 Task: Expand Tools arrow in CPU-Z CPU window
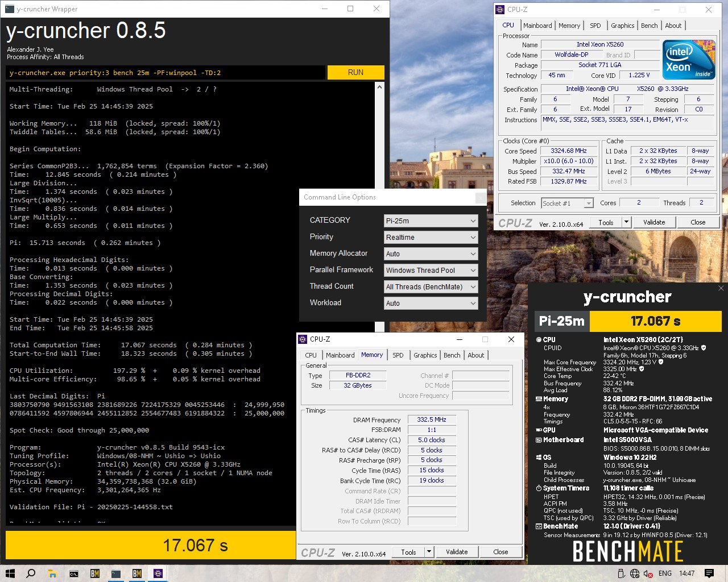coord(627,222)
